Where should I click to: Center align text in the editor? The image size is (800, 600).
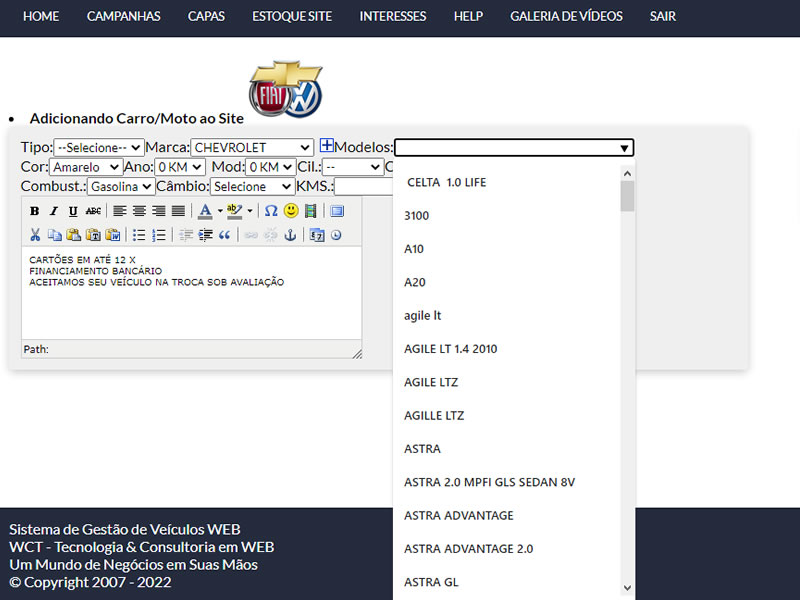(139, 211)
